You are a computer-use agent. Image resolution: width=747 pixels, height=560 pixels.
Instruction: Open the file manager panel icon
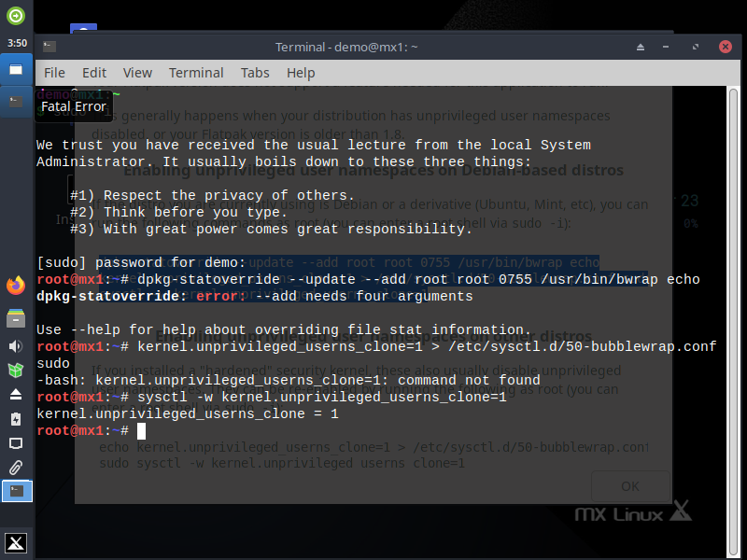pyautogui.click(x=16, y=318)
